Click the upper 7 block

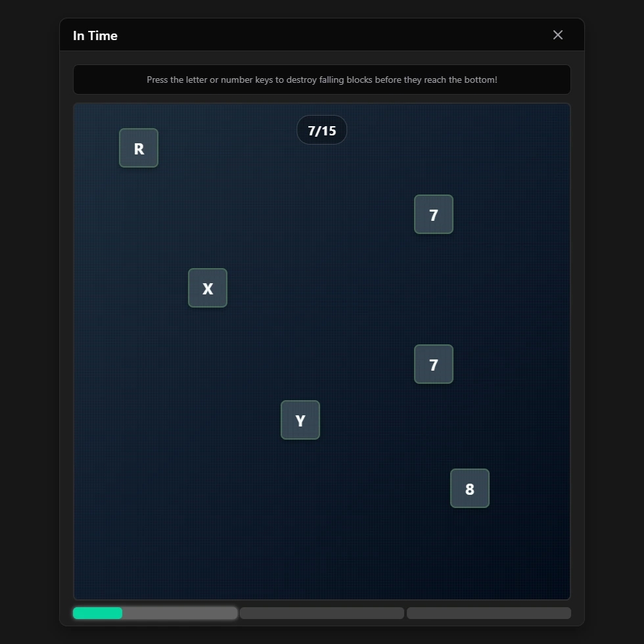click(x=434, y=214)
